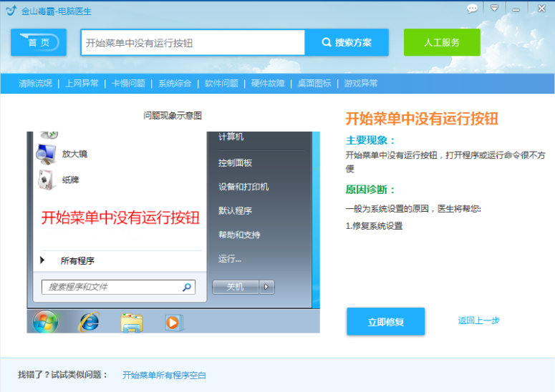Minimize the 电脑医生 window
555x392 pixels.
[516, 9]
